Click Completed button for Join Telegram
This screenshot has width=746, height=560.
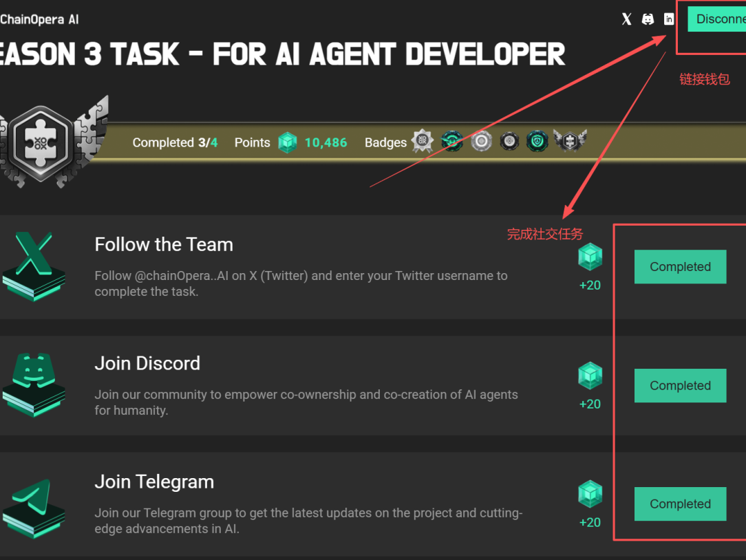(680, 504)
